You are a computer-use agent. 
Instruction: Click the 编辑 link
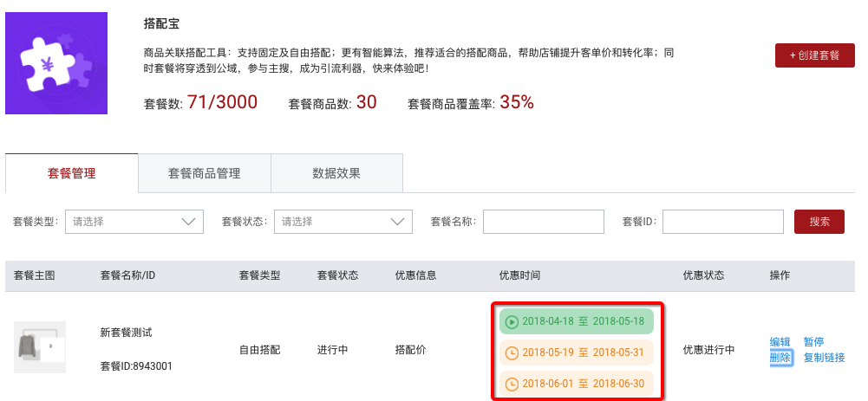click(x=780, y=342)
